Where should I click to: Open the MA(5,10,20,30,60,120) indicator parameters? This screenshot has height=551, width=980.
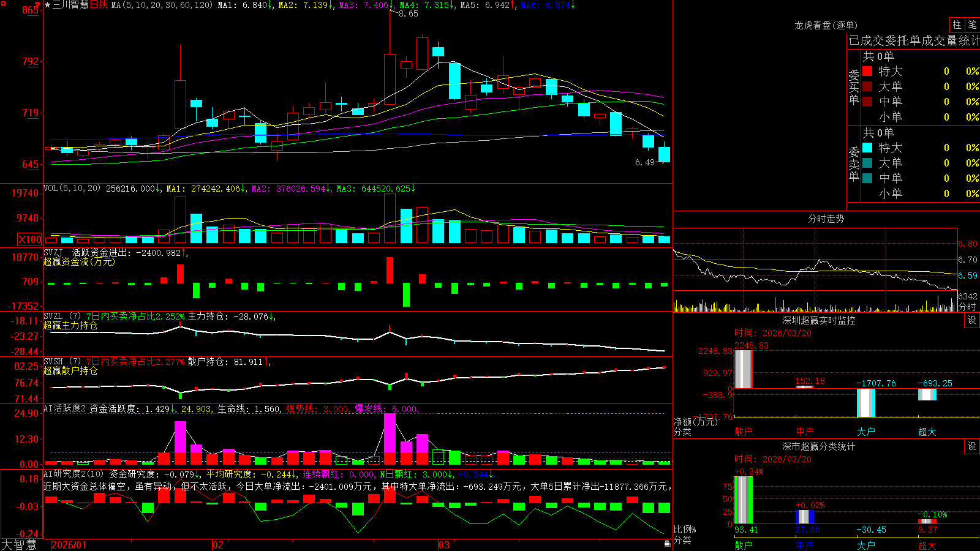pyautogui.click(x=162, y=5)
